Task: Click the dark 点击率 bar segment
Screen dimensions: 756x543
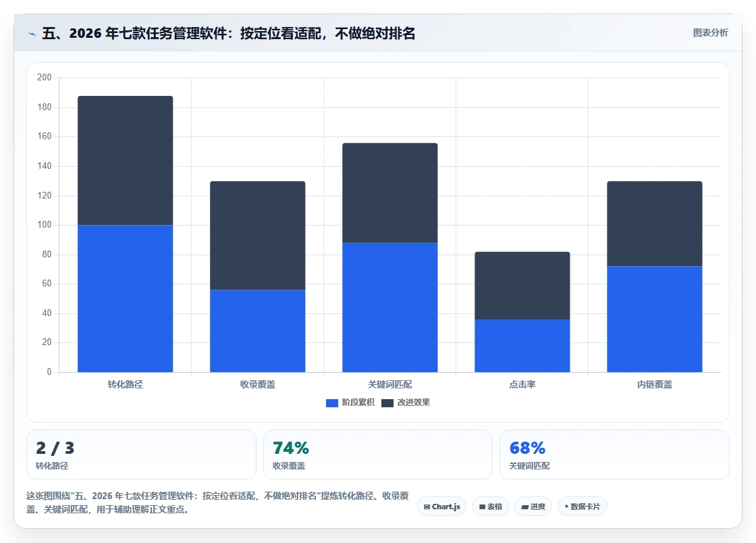Action: coord(522,286)
